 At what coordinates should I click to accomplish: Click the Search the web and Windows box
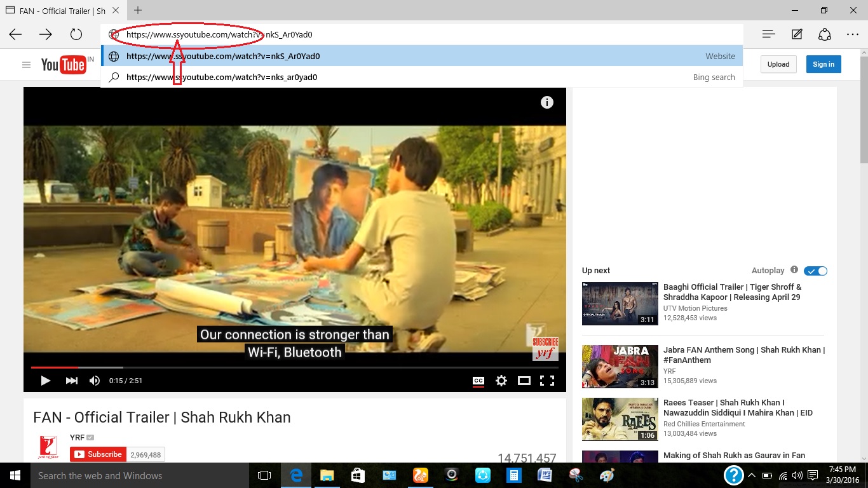coord(139,475)
